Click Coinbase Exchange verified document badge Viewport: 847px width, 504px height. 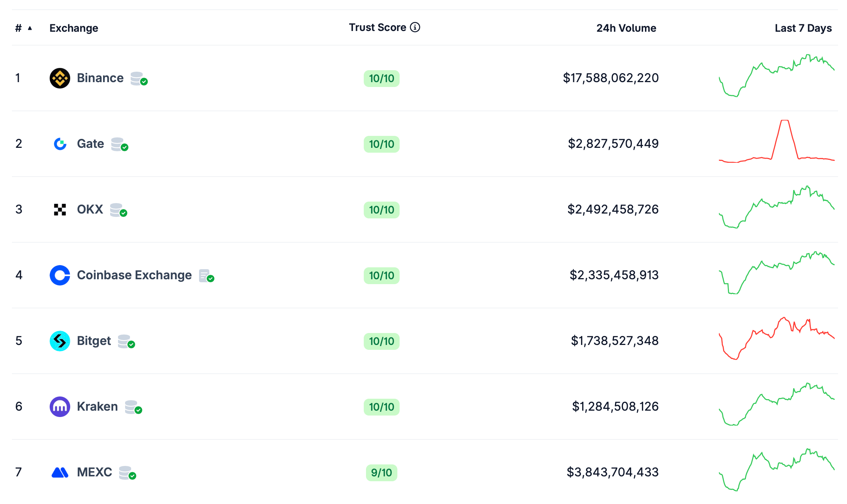click(x=206, y=276)
